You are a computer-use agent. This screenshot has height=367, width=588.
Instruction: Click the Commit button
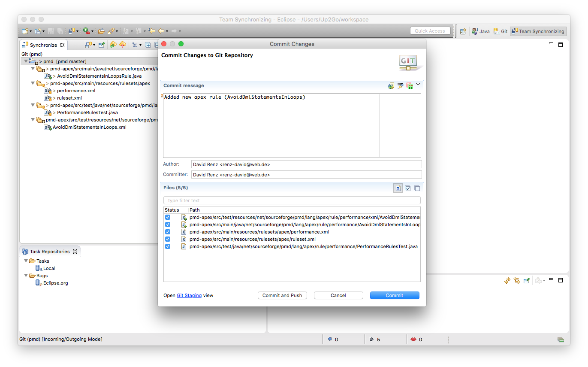[395, 295]
